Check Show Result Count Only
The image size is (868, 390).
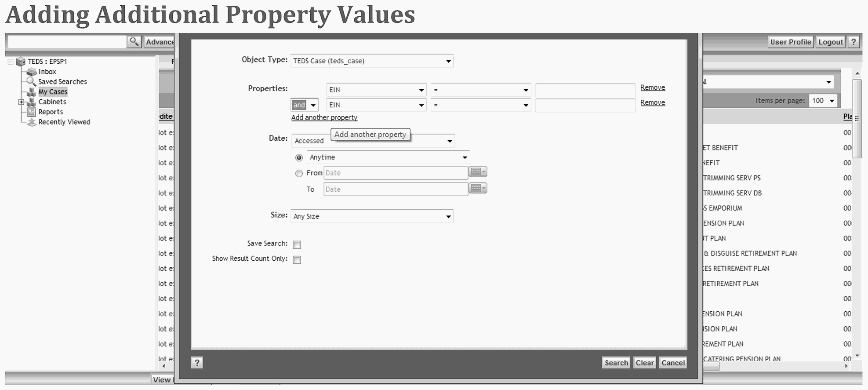(297, 260)
